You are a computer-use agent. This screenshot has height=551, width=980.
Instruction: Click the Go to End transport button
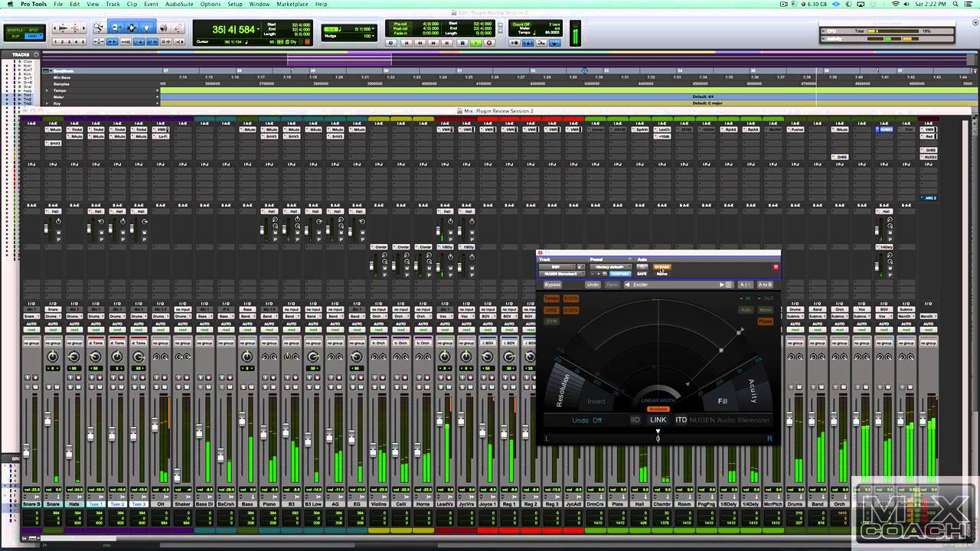pos(447,43)
